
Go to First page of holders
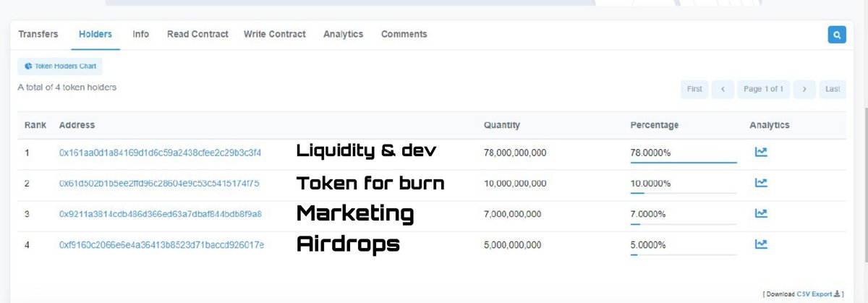694,89
